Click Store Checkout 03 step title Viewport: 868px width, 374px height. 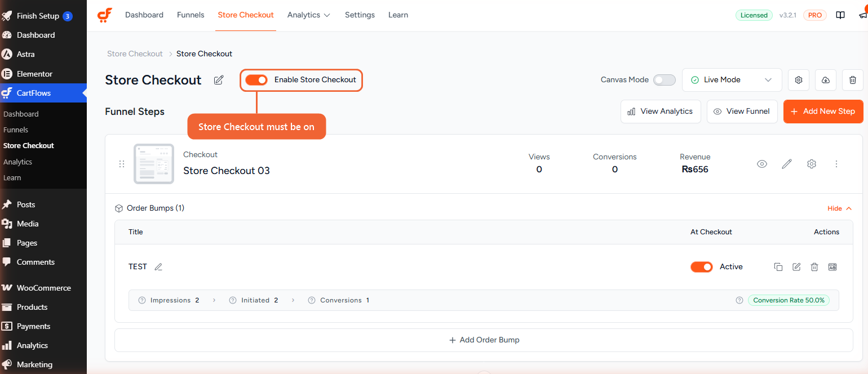tap(227, 171)
